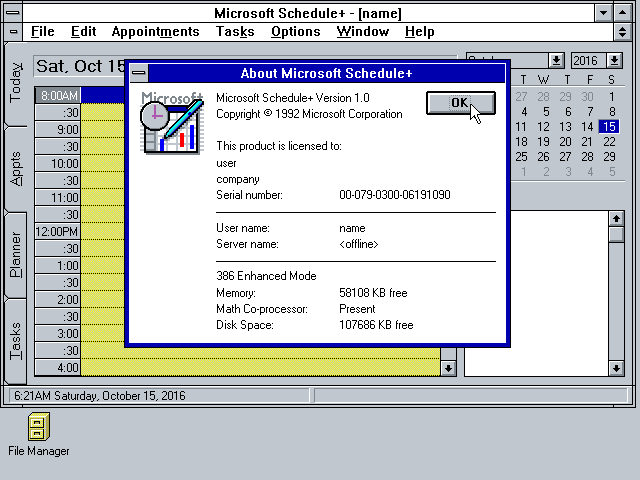Click OK in the About dialog
Screen dimensions: 640x480
click(461, 103)
